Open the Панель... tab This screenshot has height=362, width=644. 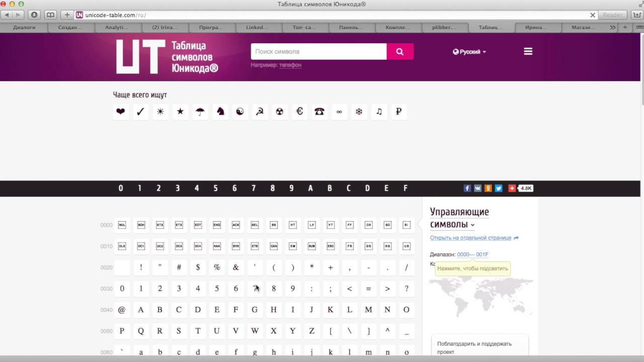pos(351,28)
